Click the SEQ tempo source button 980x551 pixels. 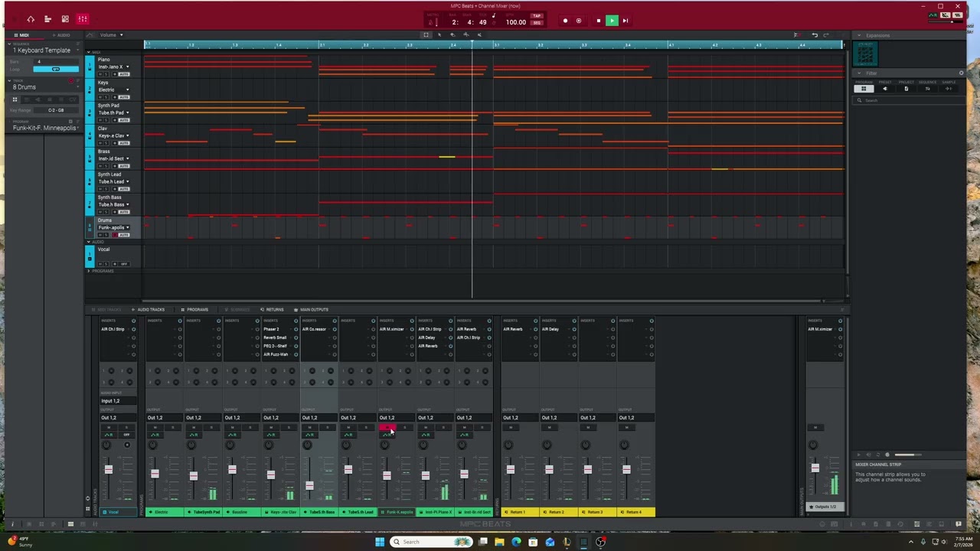pos(537,23)
